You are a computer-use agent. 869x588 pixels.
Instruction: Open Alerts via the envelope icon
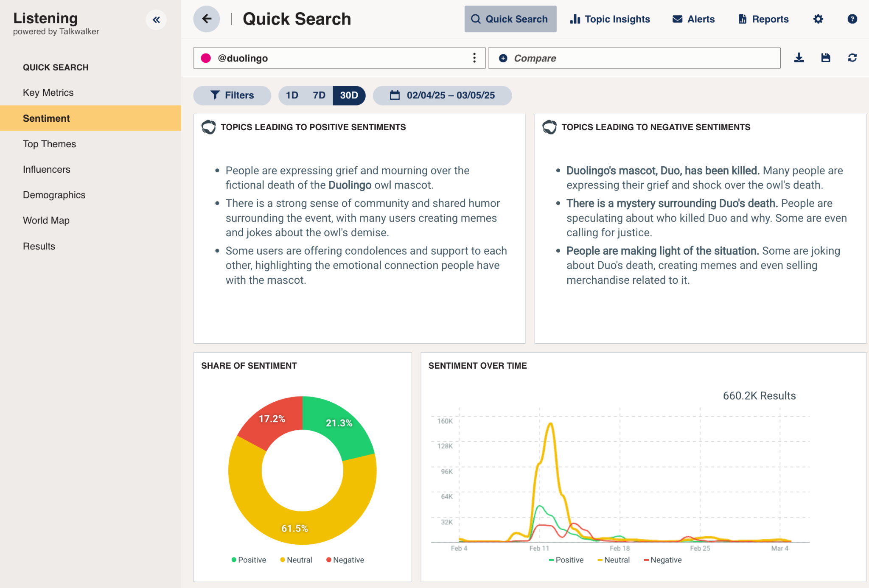coord(692,19)
